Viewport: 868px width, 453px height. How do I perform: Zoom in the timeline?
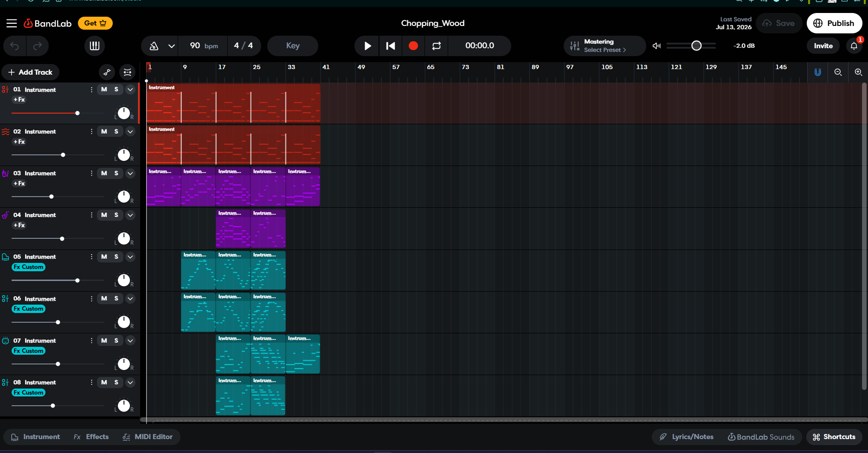pos(858,72)
